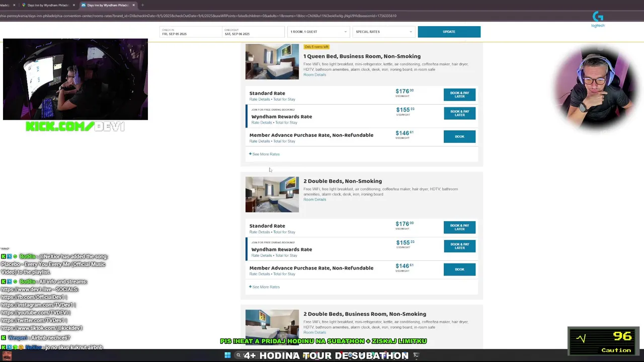The width and height of the screenshot is (644, 362).
Task: Click the 2 Double Beds, Non-Smoking title
Action: click(343, 181)
